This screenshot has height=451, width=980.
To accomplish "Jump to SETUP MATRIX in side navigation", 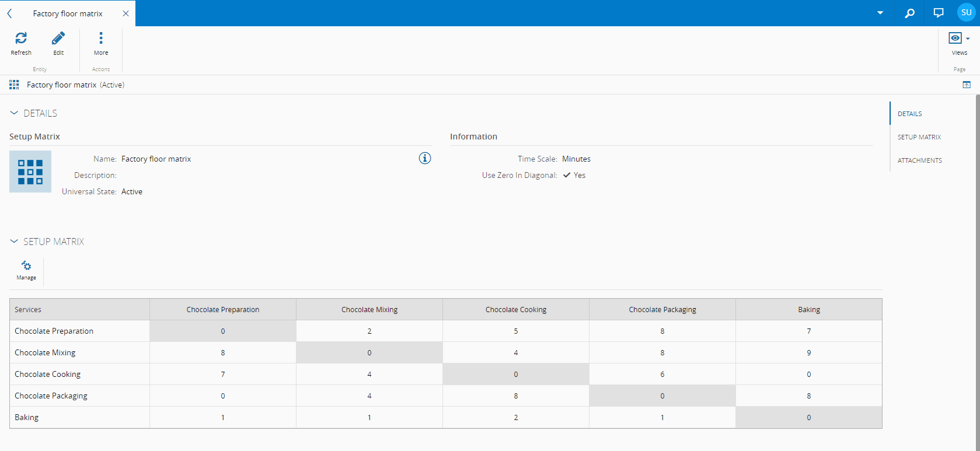I will point(919,137).
